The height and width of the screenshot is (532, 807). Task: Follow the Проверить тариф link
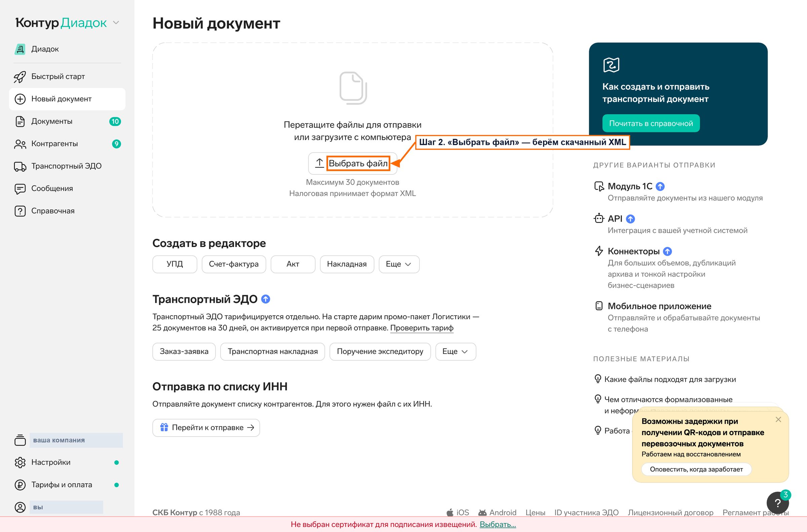pyautogui.click(x=422, y=328)
